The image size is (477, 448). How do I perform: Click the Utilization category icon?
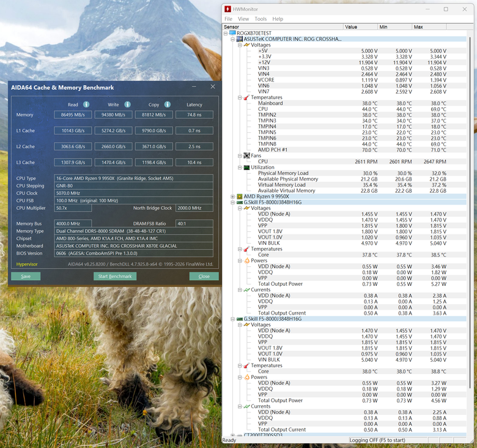(x=246, y=168)
